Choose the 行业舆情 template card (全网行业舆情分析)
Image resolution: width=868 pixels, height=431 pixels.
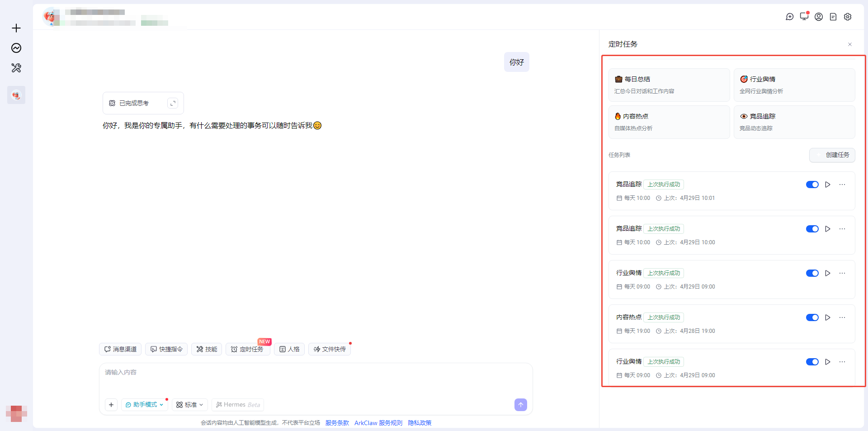tap(794, 85)
